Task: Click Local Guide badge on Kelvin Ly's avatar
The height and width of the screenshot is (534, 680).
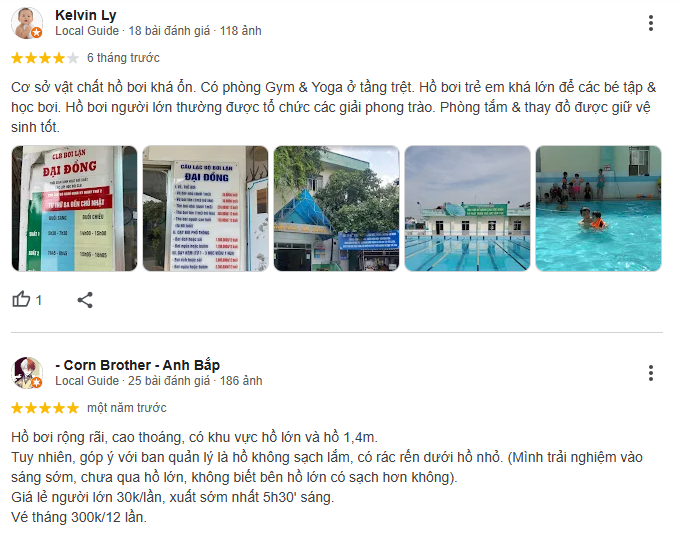Action: (x=37, y=33)
